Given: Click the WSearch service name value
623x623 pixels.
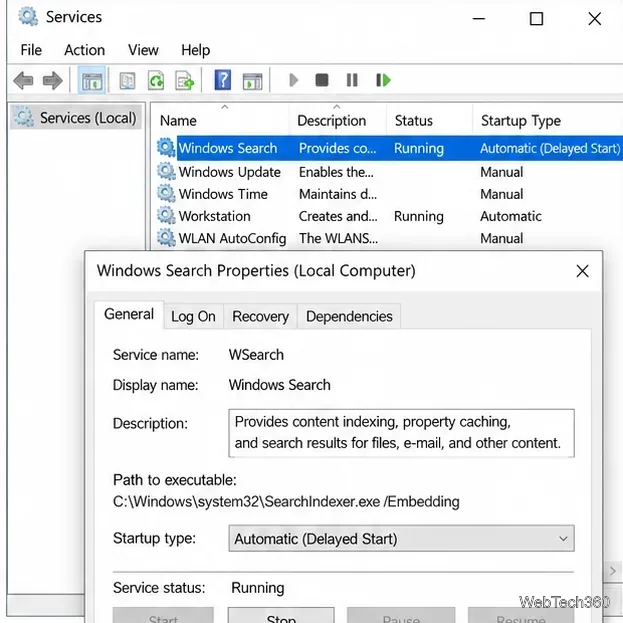Looking at the screenshot, I should click(256, 355).
